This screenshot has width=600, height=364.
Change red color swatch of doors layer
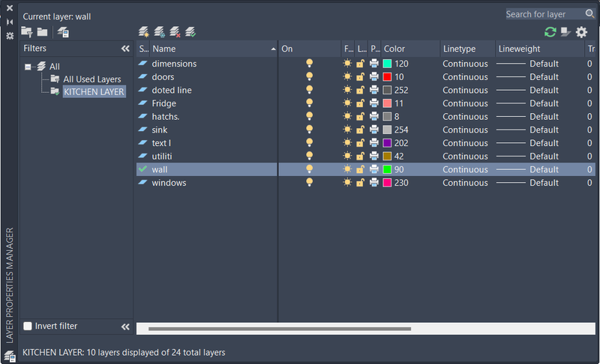coord(387,77)
